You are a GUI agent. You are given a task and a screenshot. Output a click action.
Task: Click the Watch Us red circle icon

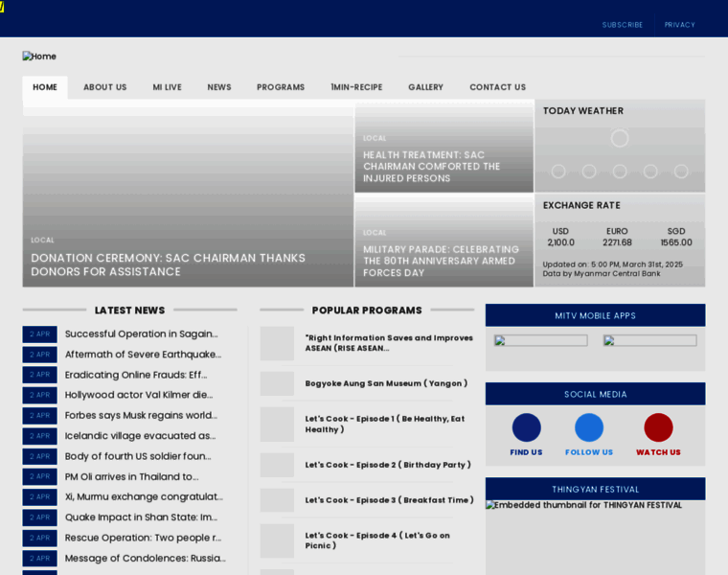point(658,427)
